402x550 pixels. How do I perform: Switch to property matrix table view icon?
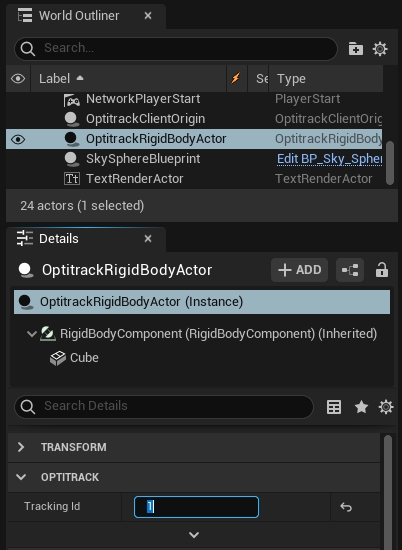point(334,407)
